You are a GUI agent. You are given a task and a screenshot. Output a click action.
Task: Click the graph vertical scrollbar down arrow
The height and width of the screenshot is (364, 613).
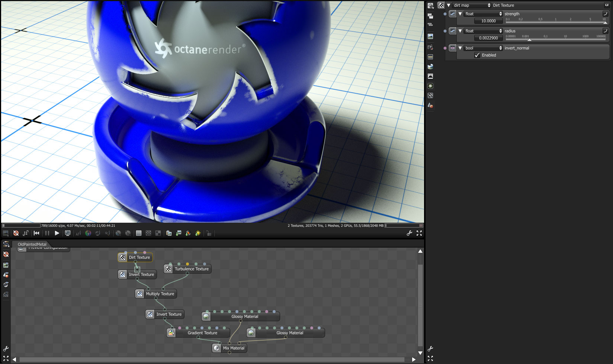pyautogui.click(x=420, y=353)
